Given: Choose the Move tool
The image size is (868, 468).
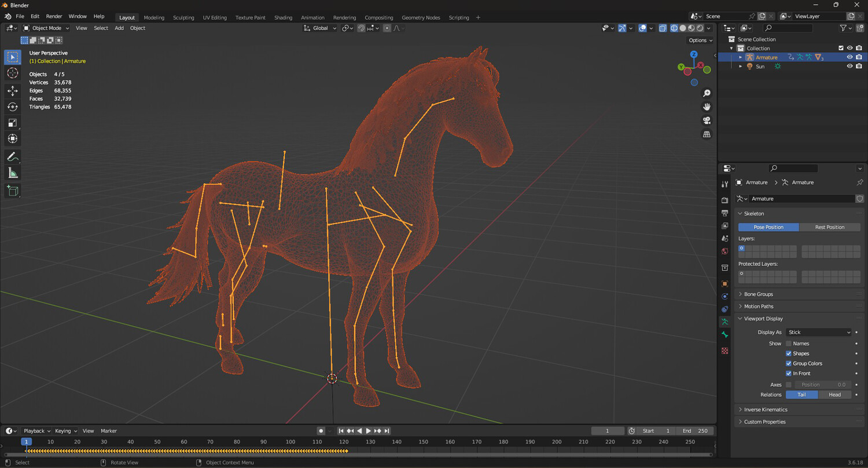Looking at the screenshot, I should 13,91.
